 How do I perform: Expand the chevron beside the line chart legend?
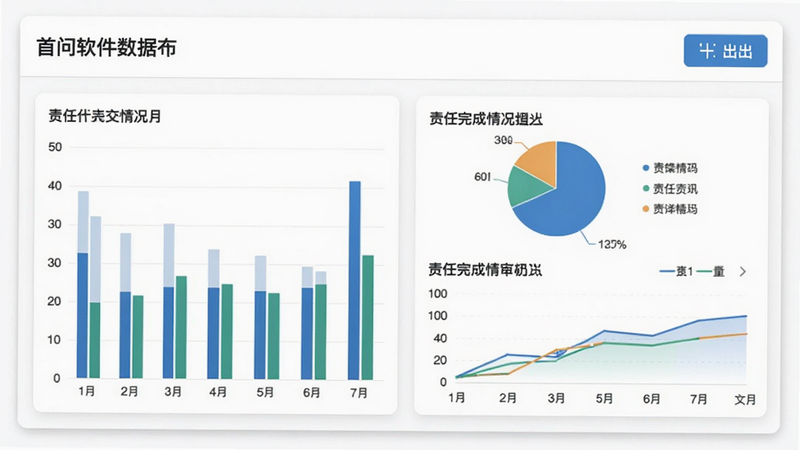coord(743,272)
